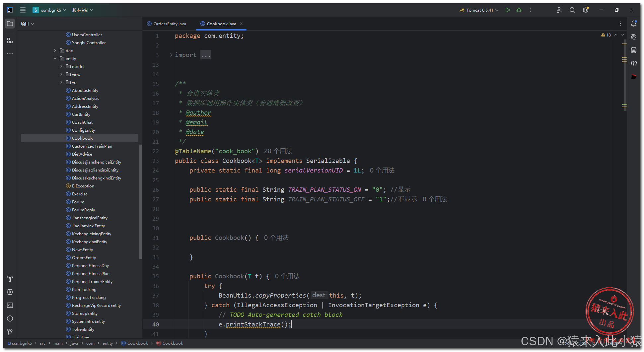The width and height of the screenshot is (644, 352).
Task: Open the Terminal tool window
Action: coord(10,305)
